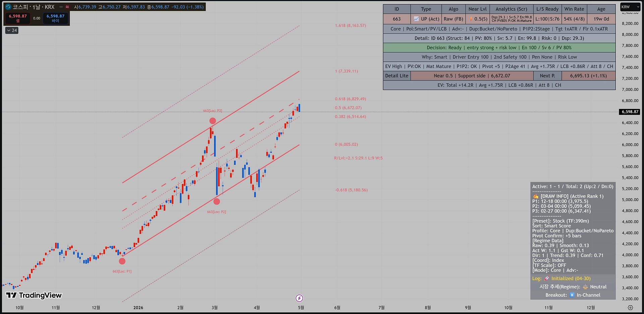Click the Breakout In-Channel status row
Image resolution: width=644 pixels, height=314 pixels.
(573, 295)
